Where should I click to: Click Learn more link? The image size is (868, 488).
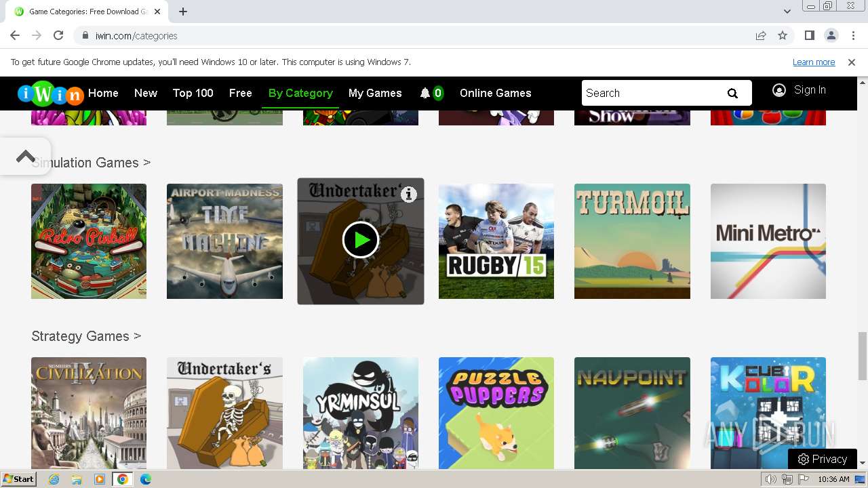(x=814, y=62)
